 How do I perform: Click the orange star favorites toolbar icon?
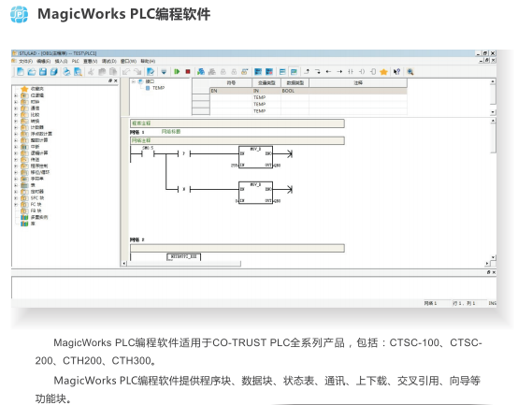pos(383,72)
